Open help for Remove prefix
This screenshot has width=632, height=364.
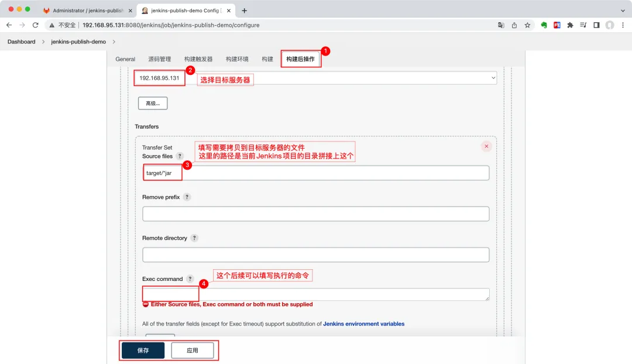pyautogui.click(x=187, y=197)
